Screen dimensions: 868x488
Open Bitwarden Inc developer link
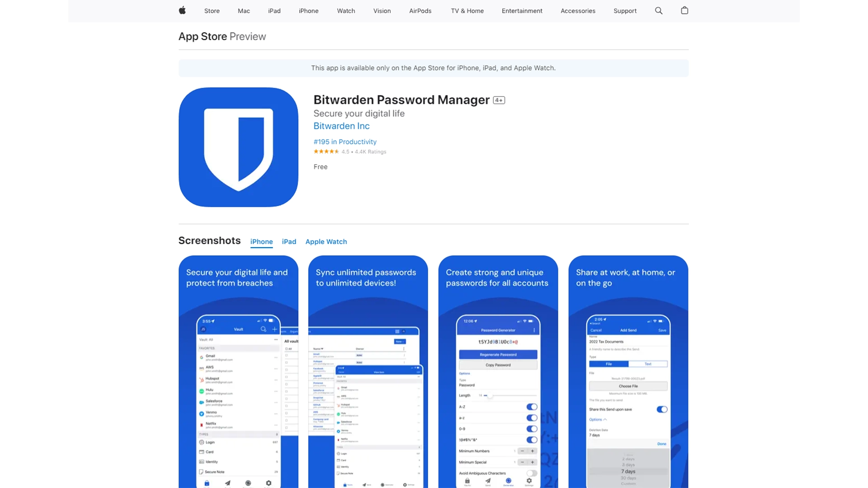[342, 127]
